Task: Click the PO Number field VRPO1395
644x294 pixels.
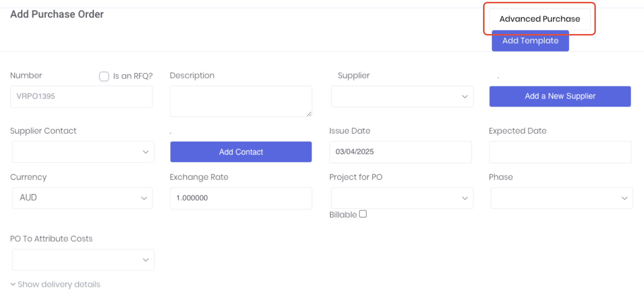Action: coord(81,97)
